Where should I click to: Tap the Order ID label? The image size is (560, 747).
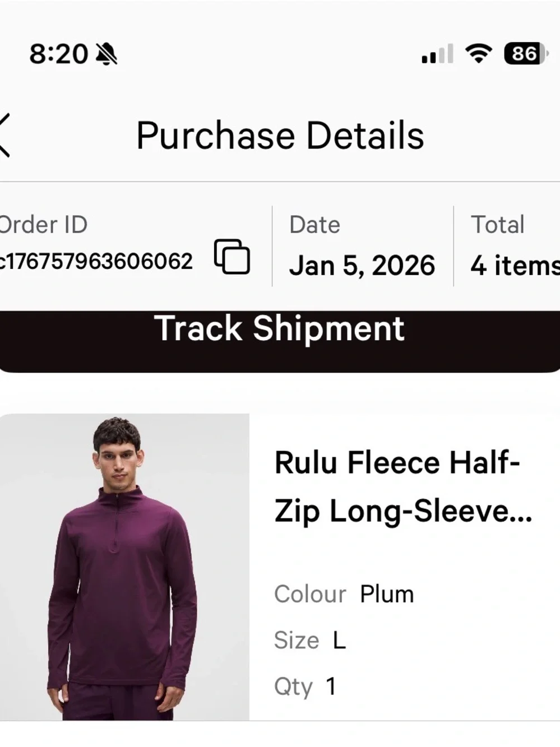(44, 225)
